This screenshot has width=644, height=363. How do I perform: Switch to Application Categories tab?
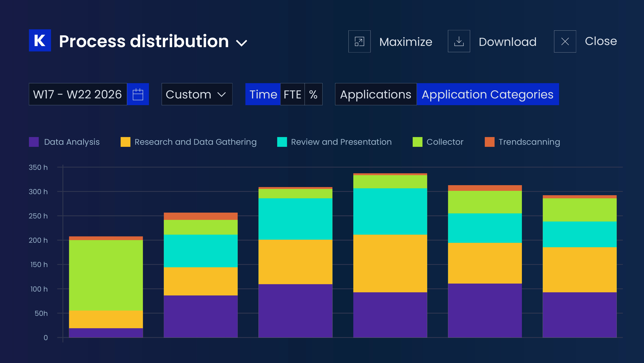(488, 94)
